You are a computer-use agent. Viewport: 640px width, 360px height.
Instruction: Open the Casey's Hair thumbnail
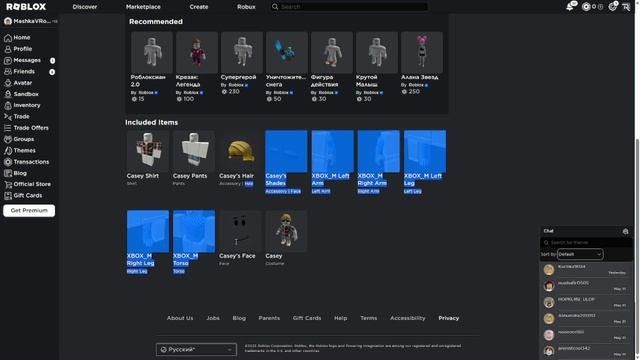pyautogui.click(x=240, y=151)
